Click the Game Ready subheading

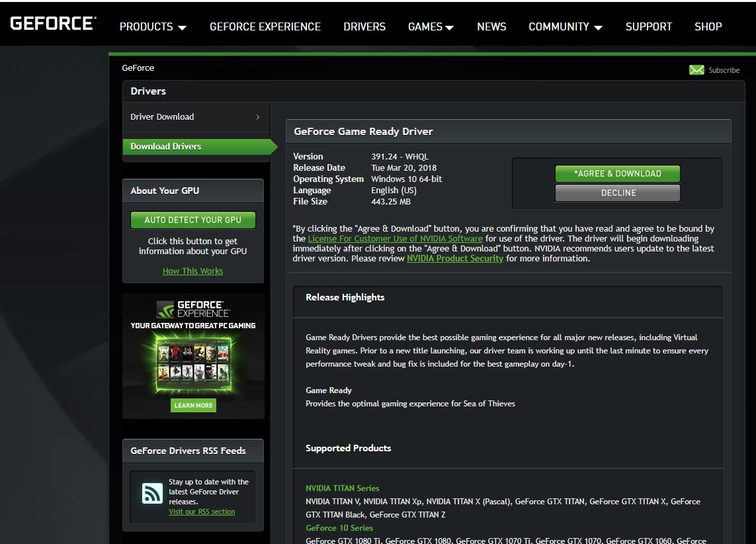coord(329,390)
